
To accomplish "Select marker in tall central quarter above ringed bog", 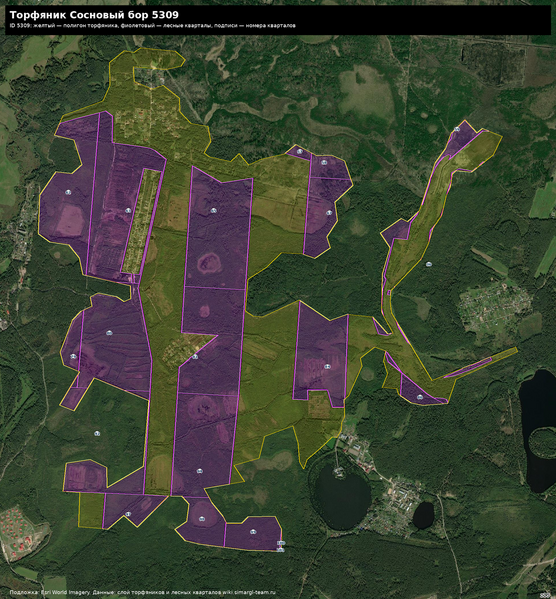I will pyautogui.click(x=214, y=210).
